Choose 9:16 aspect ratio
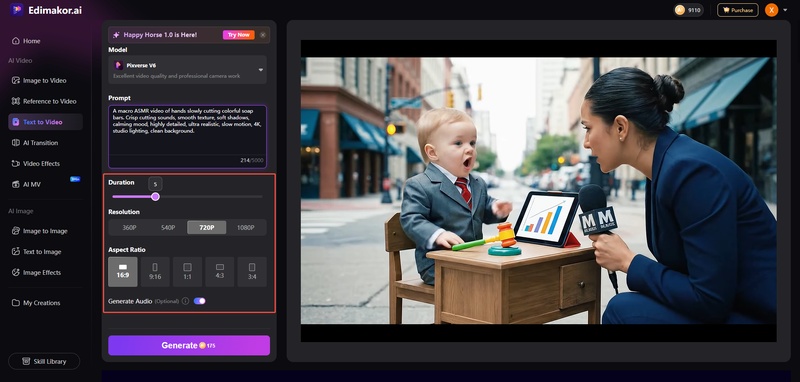This screenshot has height=382, width=800. pos(155,272)
